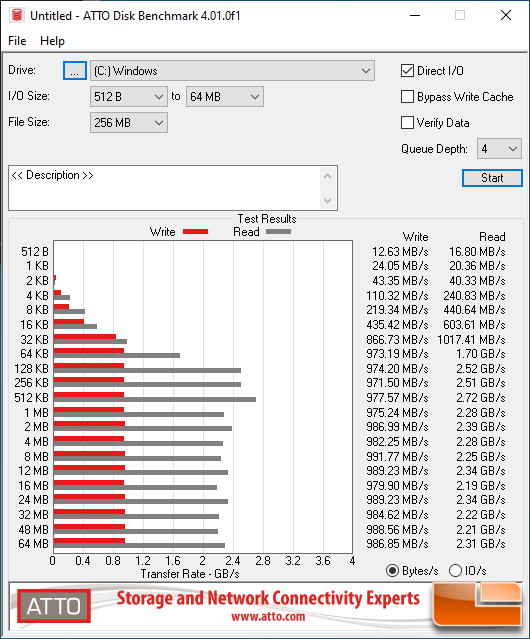Click the 512 KB read bar in chart
The image size is (530, 639).
[x=155, y=399]
